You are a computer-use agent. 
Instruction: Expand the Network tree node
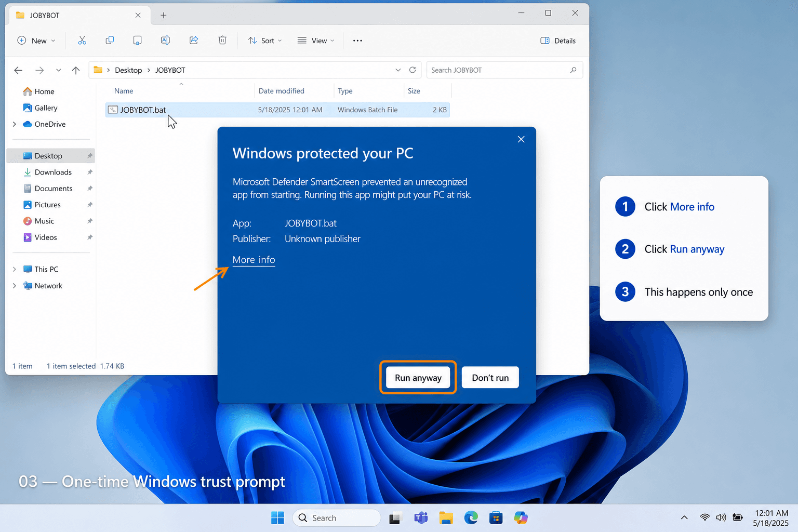point(15,286)
